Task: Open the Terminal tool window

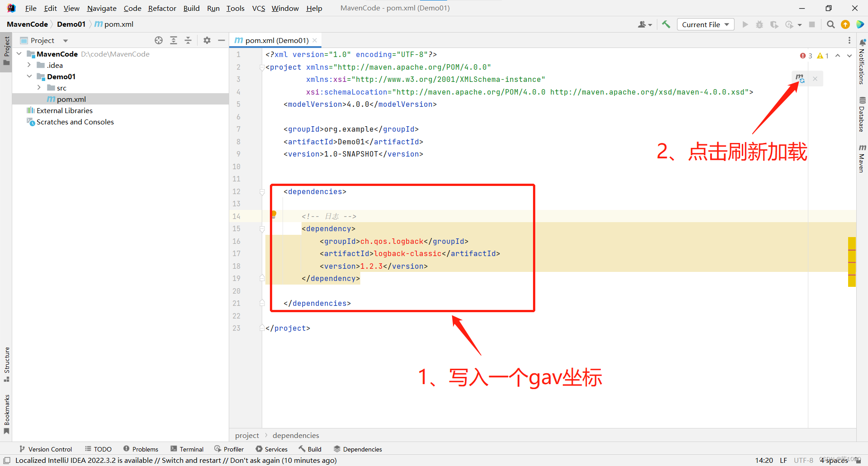Action: click(187, 449)
